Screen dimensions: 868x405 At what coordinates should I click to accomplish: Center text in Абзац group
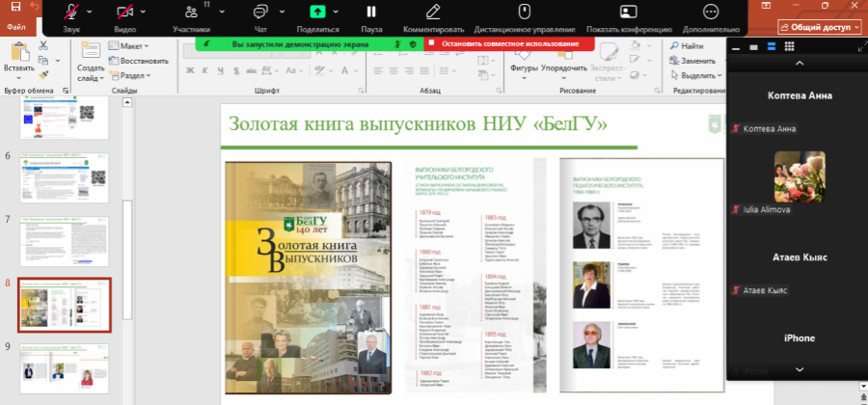(x=393, y=70)
